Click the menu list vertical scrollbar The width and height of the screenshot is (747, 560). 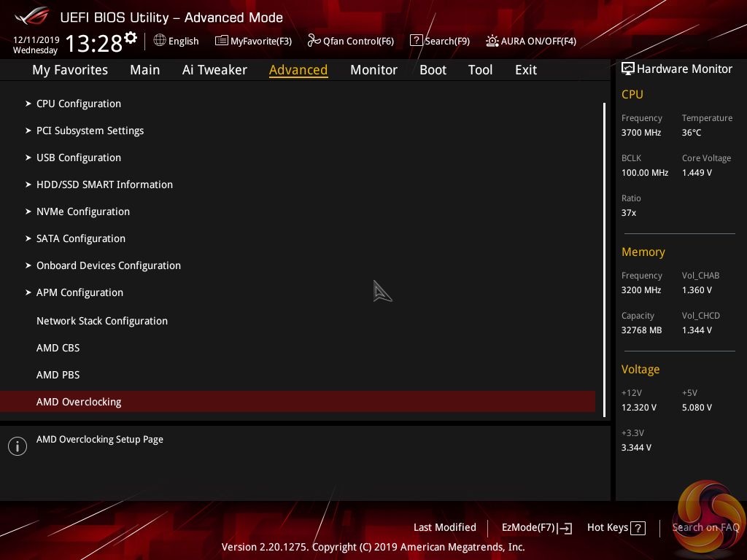click(x=604, y=260)
